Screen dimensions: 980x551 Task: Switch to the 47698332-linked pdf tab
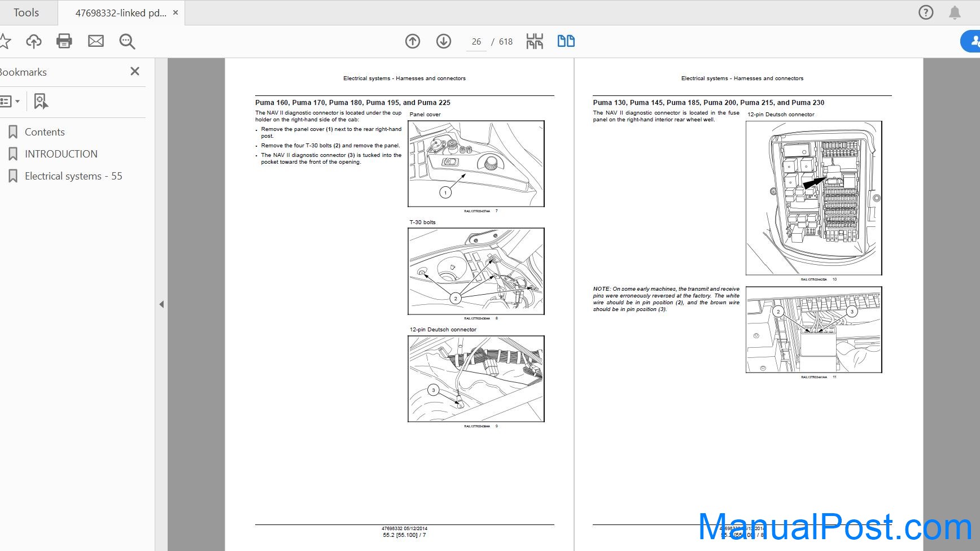[121, 13]
